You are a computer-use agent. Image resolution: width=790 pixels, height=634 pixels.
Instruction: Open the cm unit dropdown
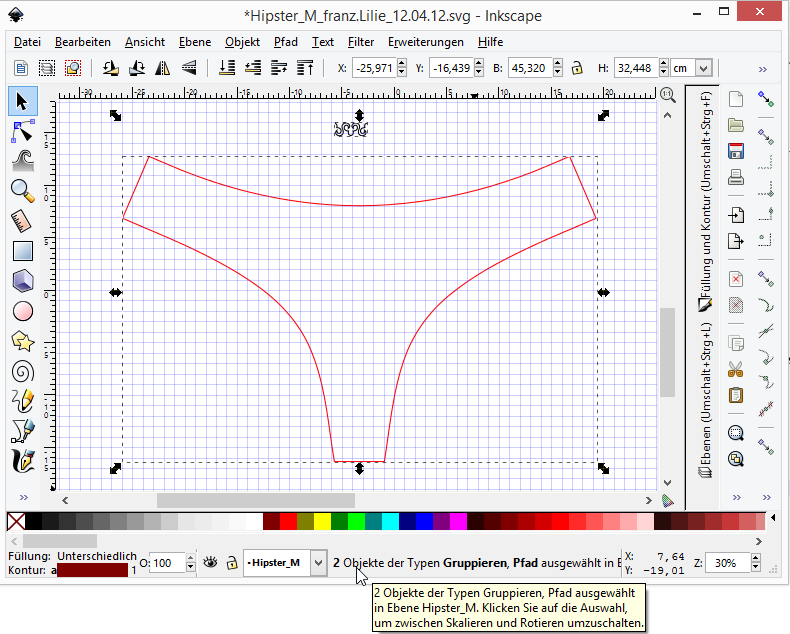click(x=704, y=68)
